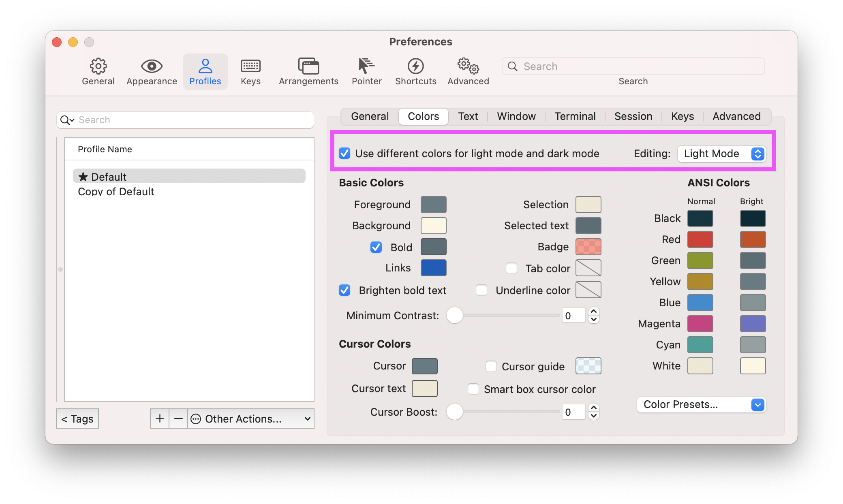Image resolution: width=843 pixels, height=504 pixels.
Task: Click the magnifier in profile search field
Action: 67,120
